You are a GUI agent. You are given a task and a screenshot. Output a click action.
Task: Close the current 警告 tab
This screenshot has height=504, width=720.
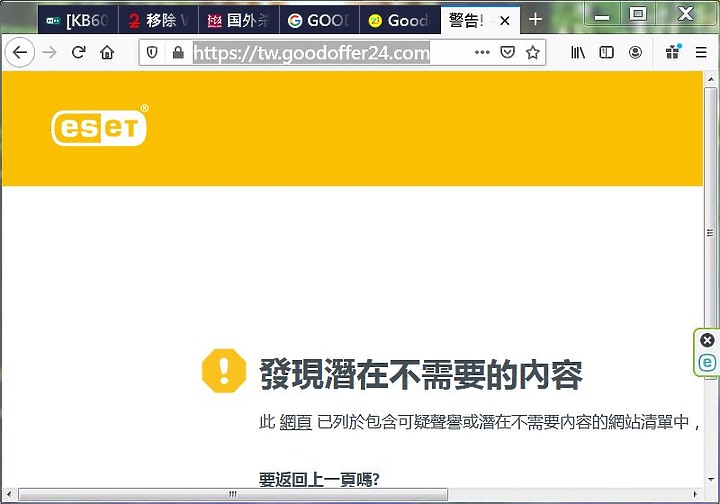click(504, 21)
